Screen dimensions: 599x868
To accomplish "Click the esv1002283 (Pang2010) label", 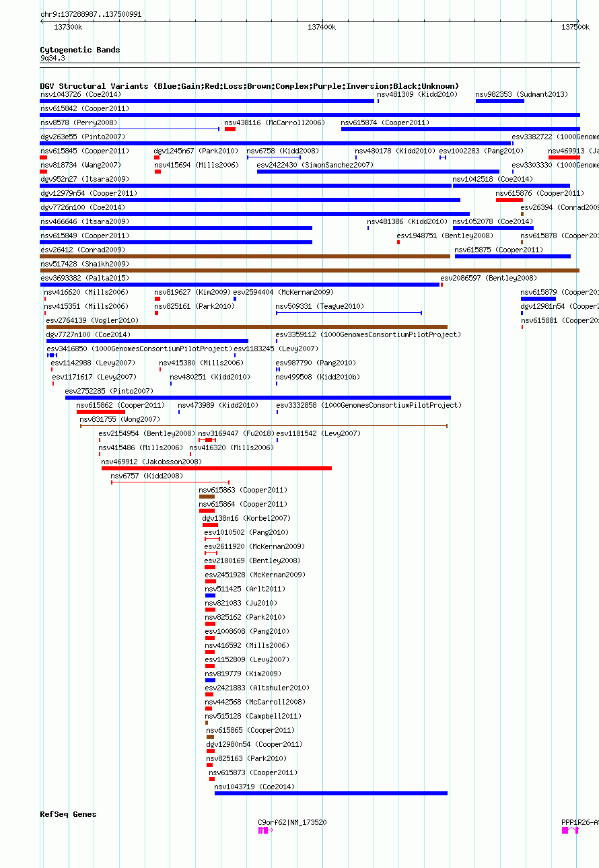I will click(x=481, y=151).
